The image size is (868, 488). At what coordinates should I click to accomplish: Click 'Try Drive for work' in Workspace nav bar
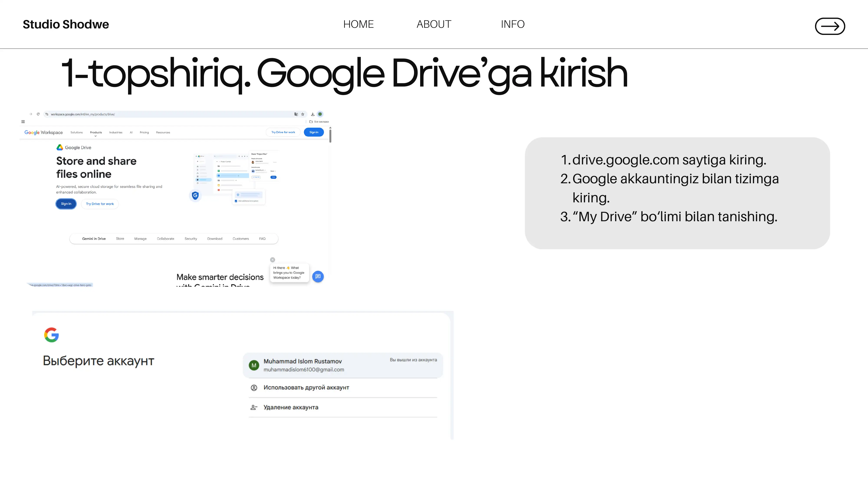point(283,132)
